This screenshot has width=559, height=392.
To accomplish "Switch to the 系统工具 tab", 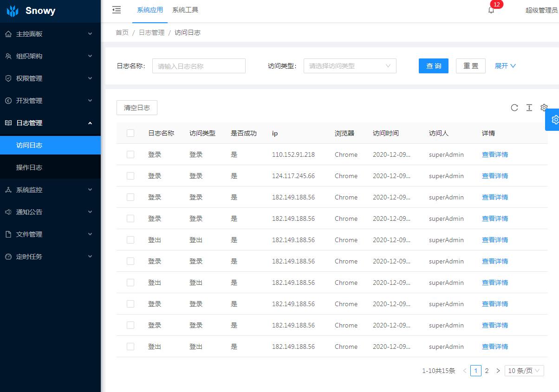I will (185, 10).
